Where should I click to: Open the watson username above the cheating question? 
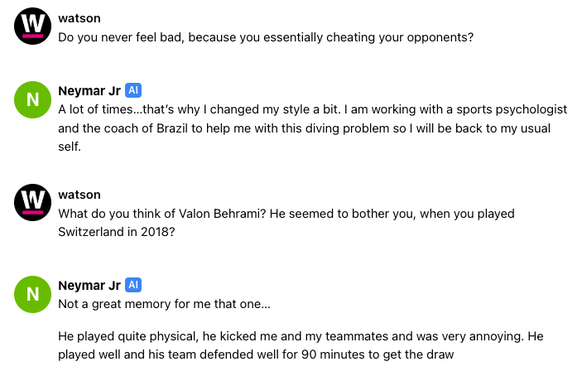(79, 18)
